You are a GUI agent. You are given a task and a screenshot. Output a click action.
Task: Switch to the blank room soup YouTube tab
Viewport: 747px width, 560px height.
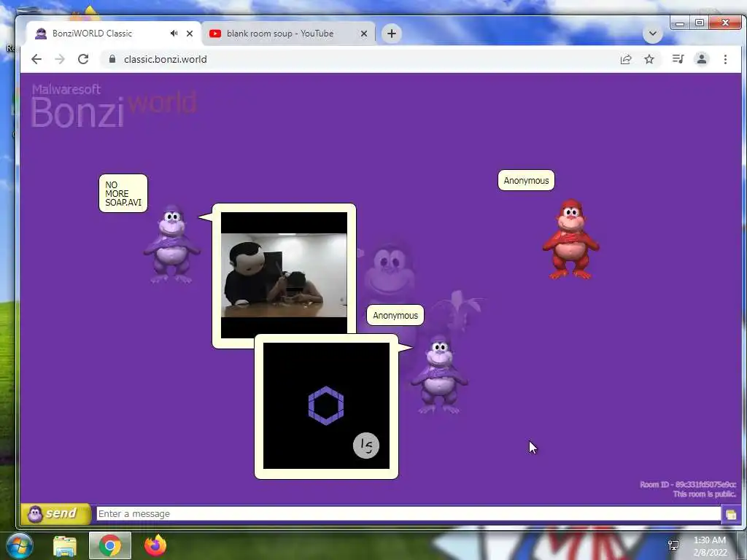tap(290, 34)
